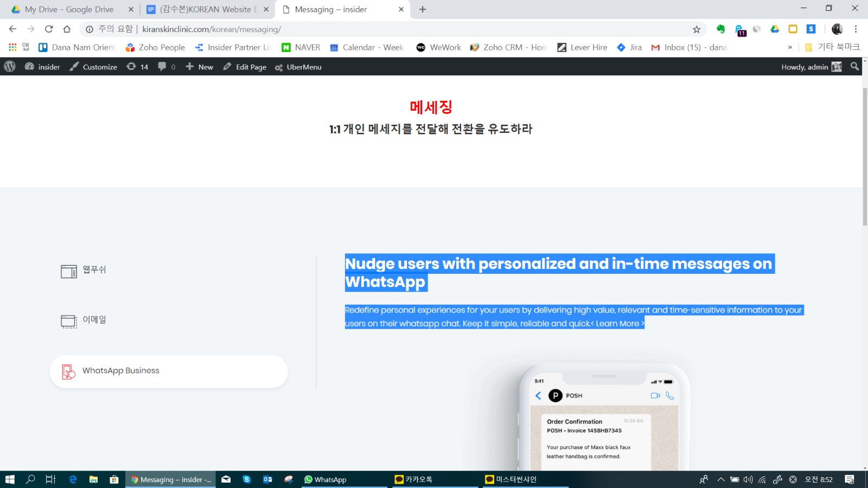Open the admin bar search magnifier

point(854,67)
